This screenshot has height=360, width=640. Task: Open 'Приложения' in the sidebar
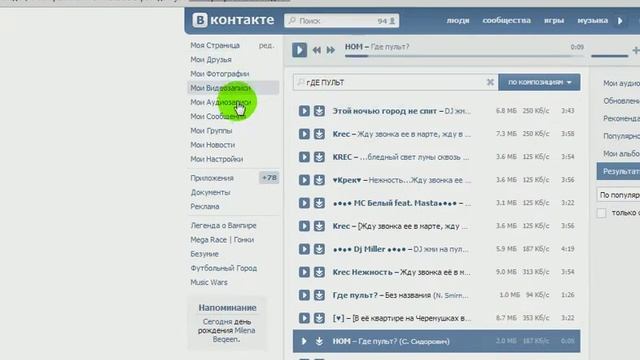point(212,178)
